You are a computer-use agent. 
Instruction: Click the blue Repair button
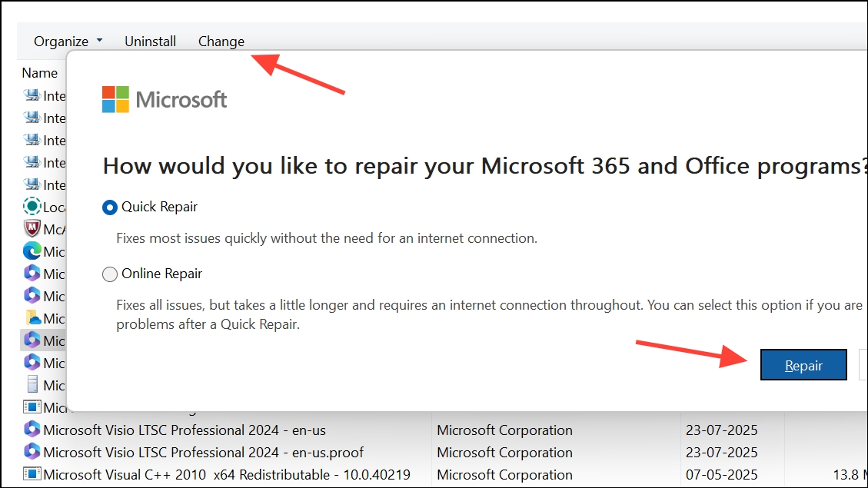(803, 365)
